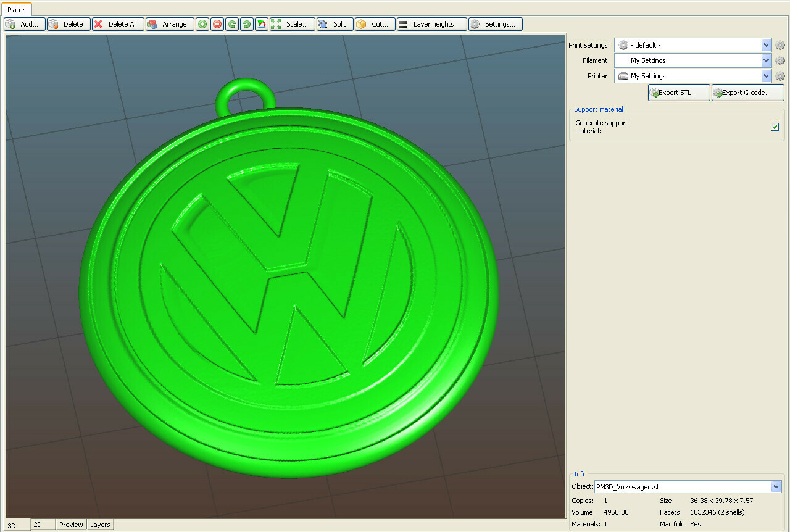This screenshot has width=790, height=532.
Task: Switch to the Layers tab
Action: point(100,525)
